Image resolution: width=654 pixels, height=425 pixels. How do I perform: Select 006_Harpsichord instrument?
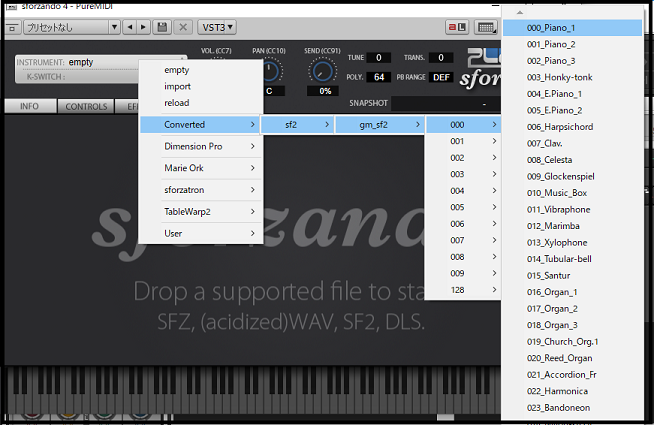[x=572, y=127]
